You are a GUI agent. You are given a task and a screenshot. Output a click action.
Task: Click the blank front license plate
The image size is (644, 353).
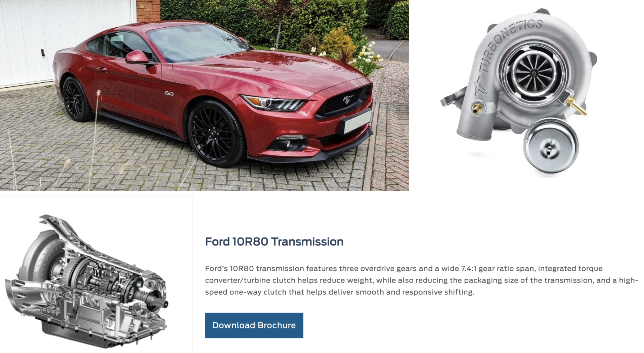click(x=357, y=120)
